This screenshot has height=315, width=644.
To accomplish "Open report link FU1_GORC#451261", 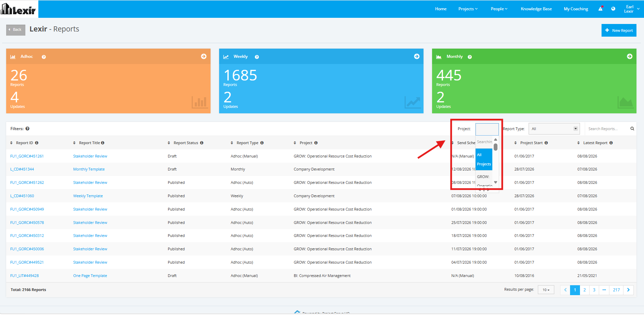I will [27, 156].
